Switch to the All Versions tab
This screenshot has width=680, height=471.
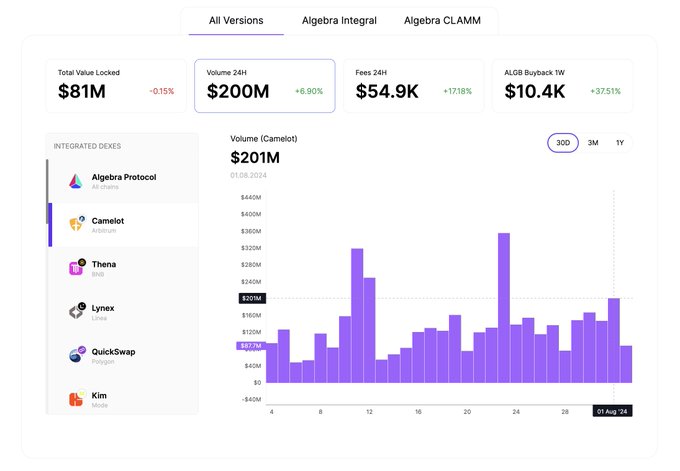[x=235, y=20]
